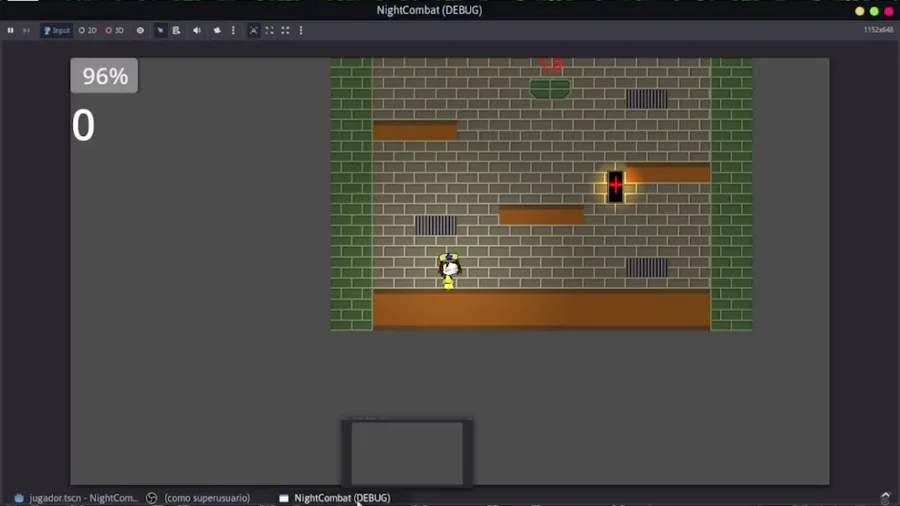Click the yellow minimize window button

859,11
